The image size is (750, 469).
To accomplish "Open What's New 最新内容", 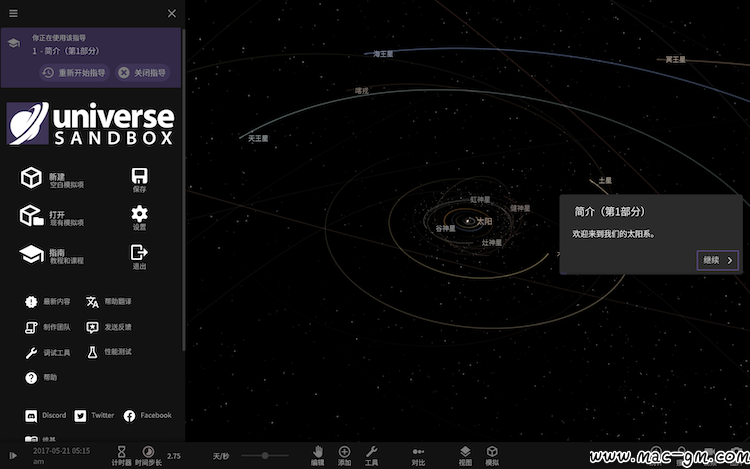I will tap(48, 302).
